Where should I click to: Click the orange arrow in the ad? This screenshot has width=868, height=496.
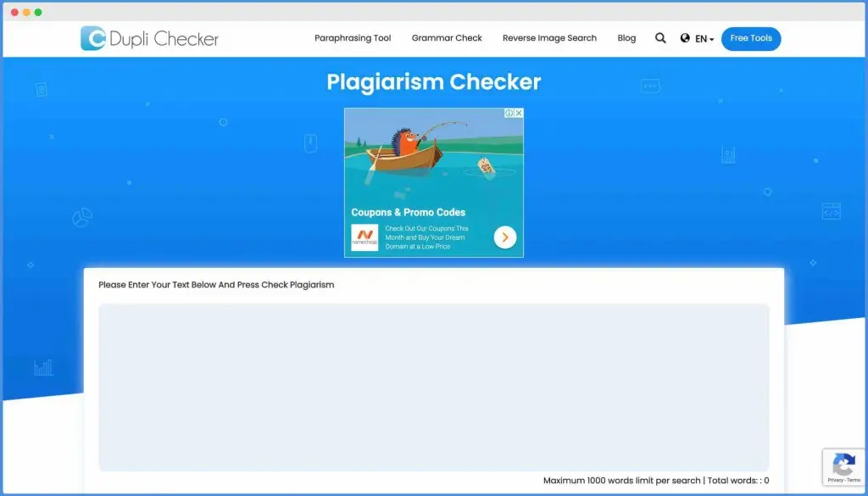(x=504, y=237)
